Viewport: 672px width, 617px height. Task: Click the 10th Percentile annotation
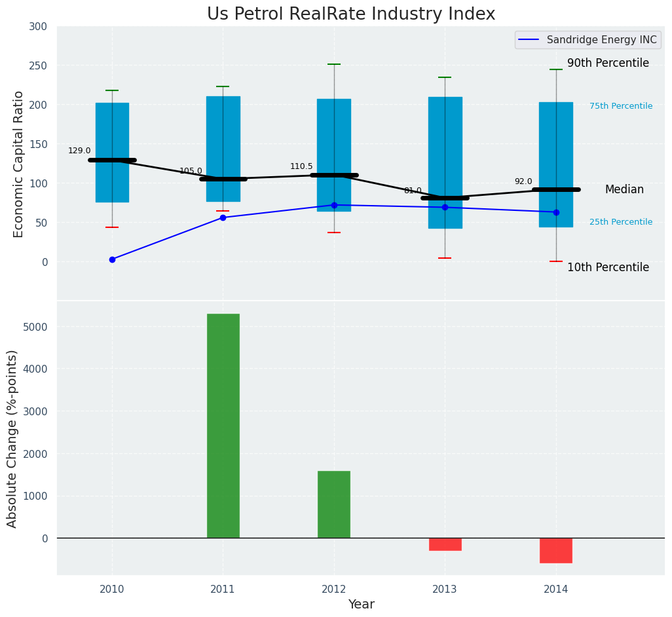(x=608, y=268)
